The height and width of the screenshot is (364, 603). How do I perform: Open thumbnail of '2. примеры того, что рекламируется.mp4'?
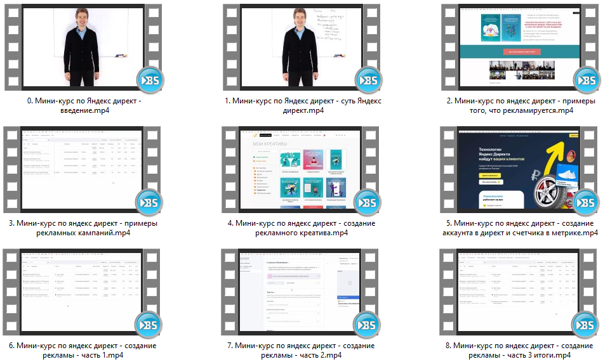click(520, 48)
